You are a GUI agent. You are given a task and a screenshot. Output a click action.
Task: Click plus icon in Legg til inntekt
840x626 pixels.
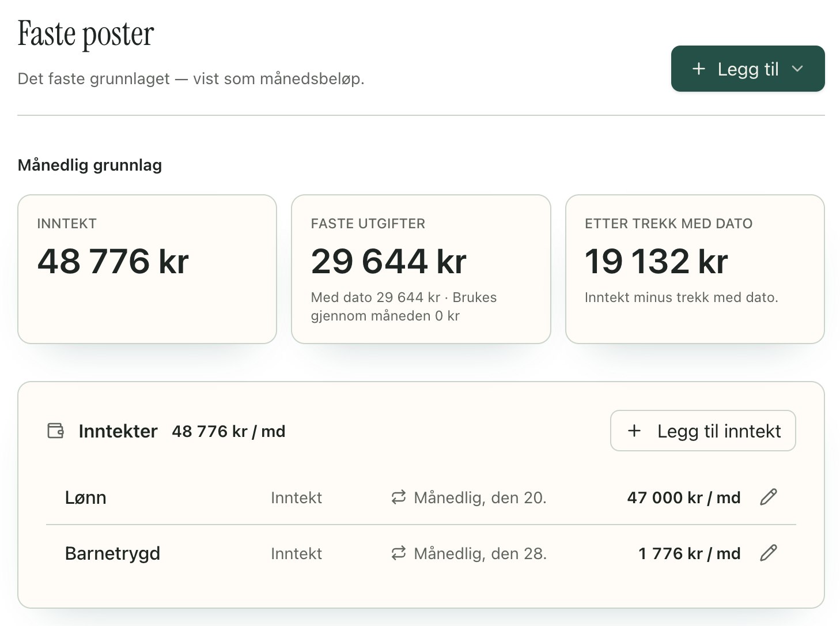tap(634, 431)
